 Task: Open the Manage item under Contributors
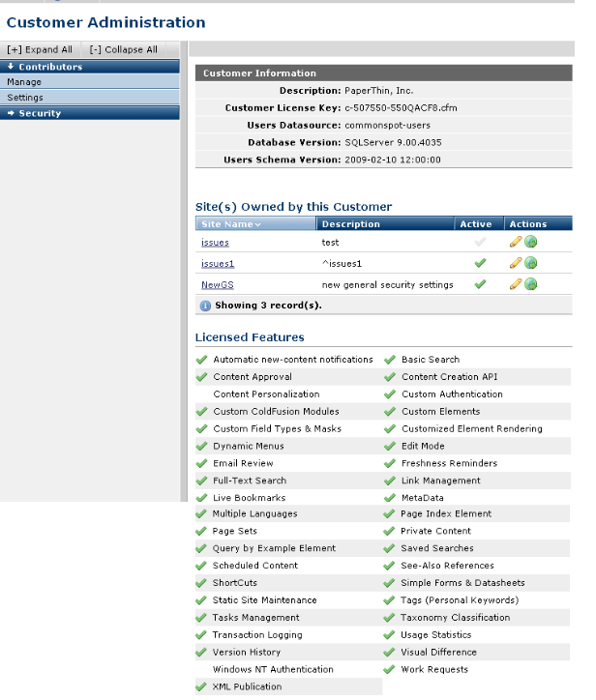click(x=24, y=82)
